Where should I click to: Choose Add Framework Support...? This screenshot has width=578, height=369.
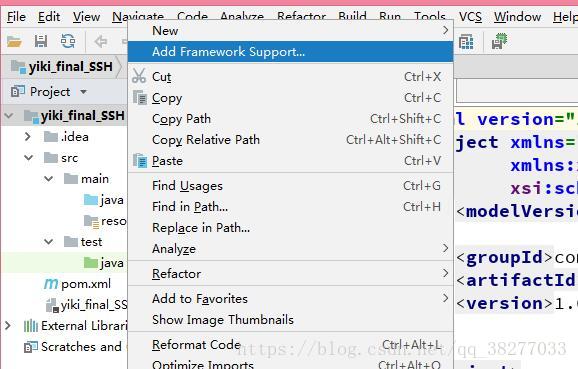(x=290, y=52)
